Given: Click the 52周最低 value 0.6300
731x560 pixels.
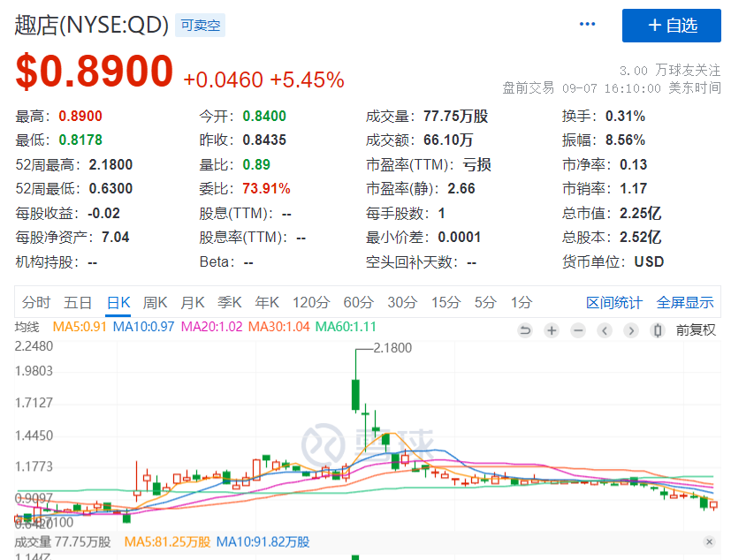Looking at the screenshot, I should tap(110, 188).
